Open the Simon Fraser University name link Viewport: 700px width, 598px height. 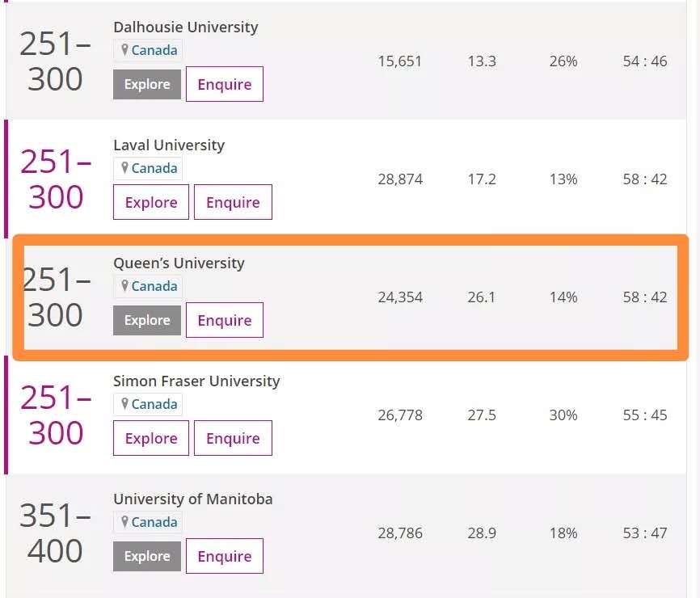[x=196, y=381]
